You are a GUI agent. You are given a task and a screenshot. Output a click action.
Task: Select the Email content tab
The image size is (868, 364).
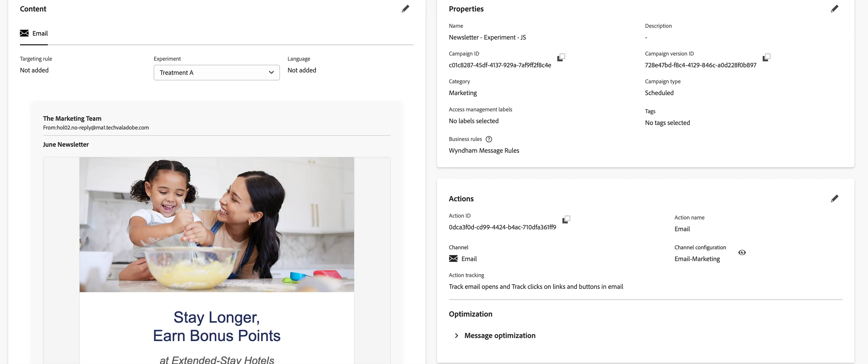(x=34, y=34)
